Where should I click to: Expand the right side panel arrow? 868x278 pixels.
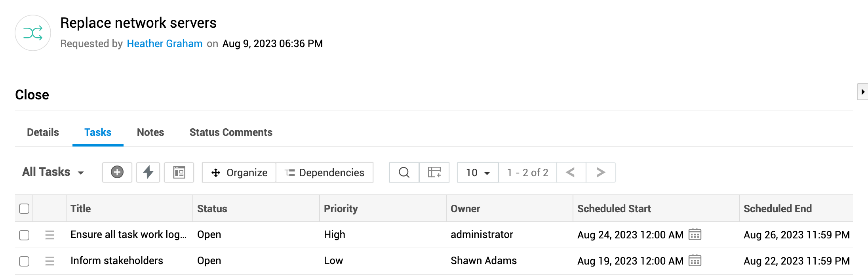862,92
